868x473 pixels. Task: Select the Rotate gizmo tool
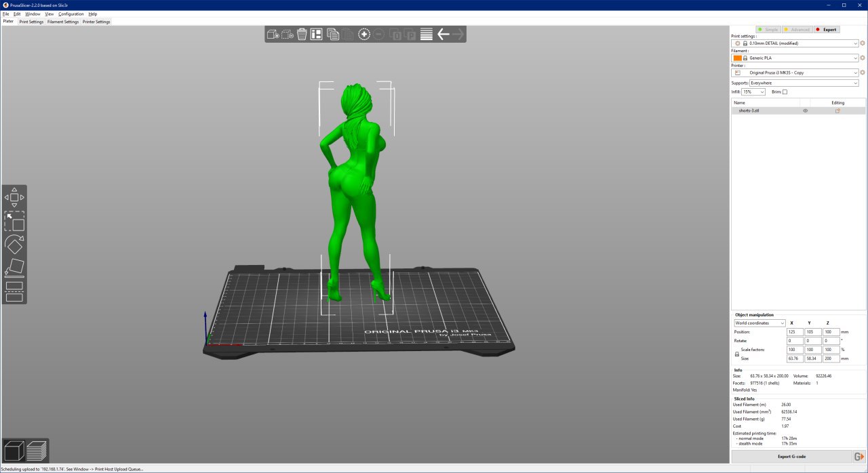coord(14,244)
